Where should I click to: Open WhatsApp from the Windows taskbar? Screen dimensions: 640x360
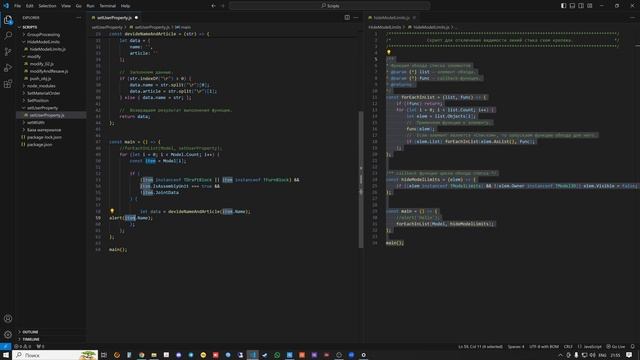[x=277, y=355]
